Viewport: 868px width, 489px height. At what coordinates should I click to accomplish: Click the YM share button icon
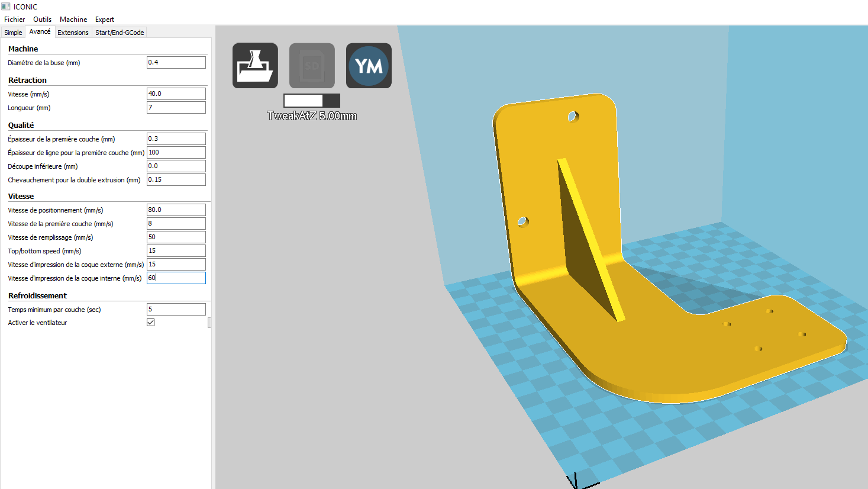369,66
